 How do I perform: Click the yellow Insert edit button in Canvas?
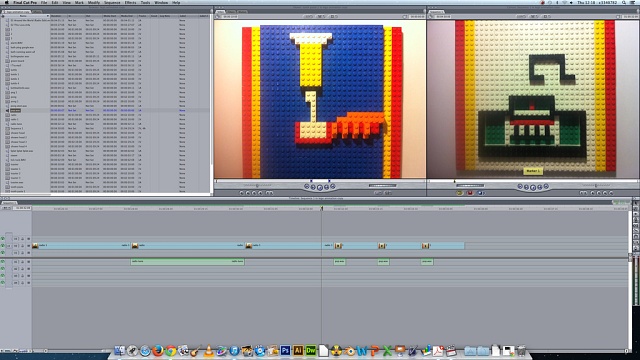[x=460, y=193]
